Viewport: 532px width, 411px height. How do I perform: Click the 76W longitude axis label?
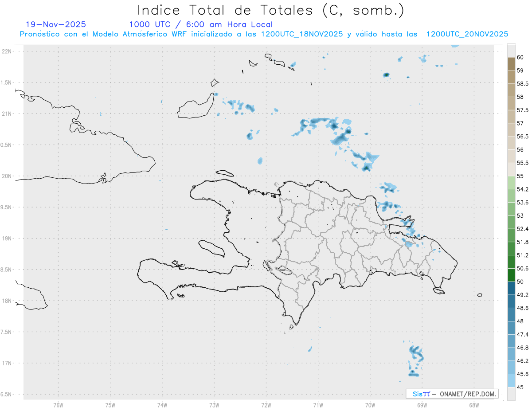click(58, 405)
